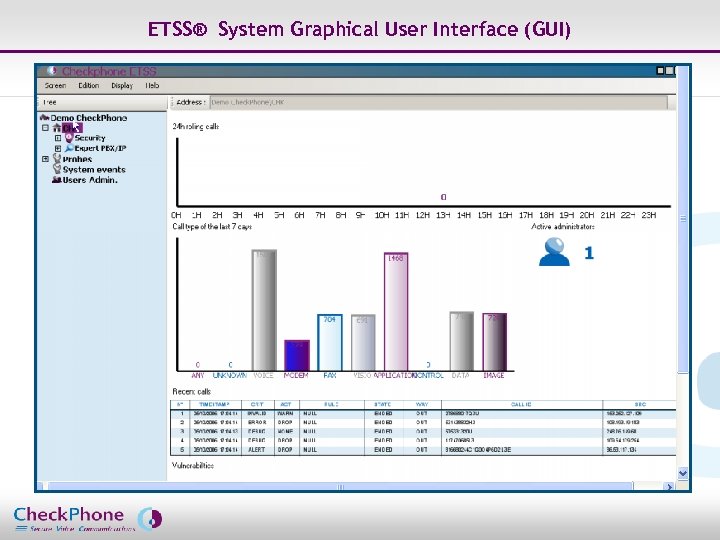Click the WARN cell in row 1
The image size is (720, 540).
pos(285,413)
